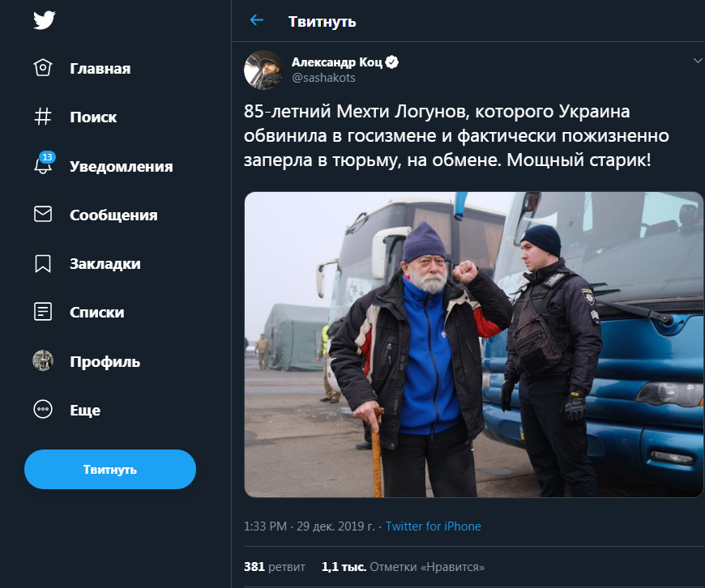The image size is (705, 588).
Task: Open the Twitter for iPhone link
Action: 433,526
